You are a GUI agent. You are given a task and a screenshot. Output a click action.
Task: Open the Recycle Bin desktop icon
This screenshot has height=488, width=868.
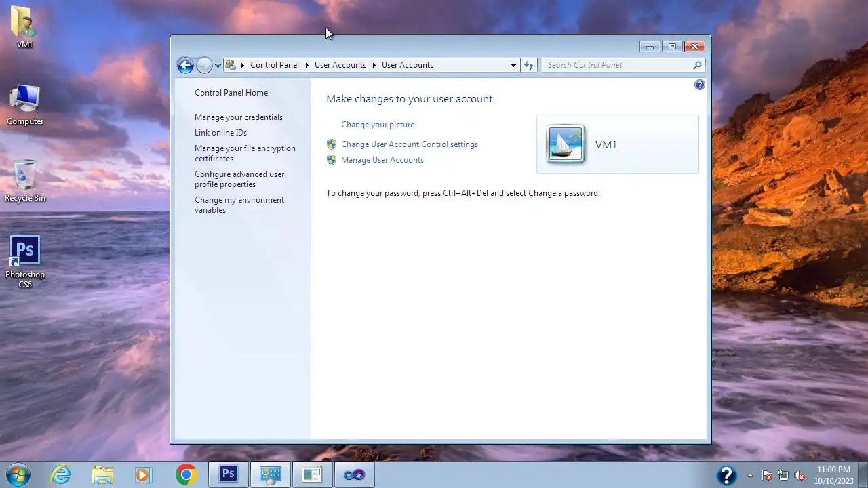(25, 181)
